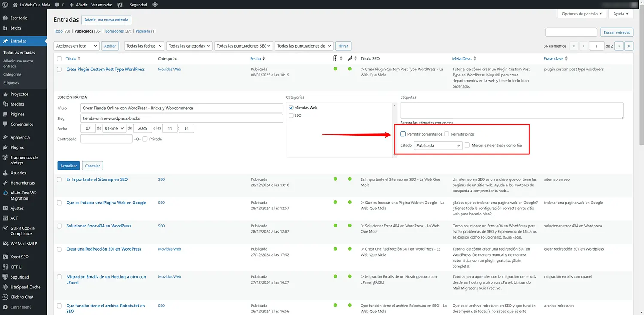Go to next page of entries
The width and height of the screenshot is (644, 315).
pos(619,46)
